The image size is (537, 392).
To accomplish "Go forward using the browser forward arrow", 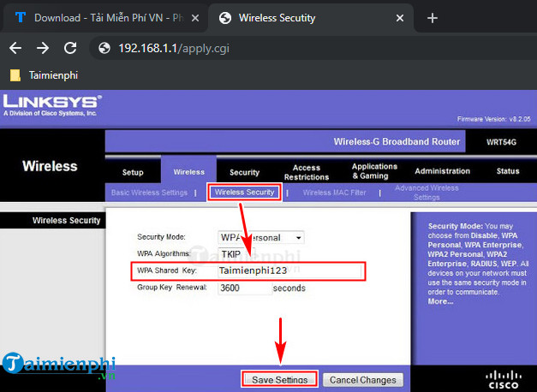I will pyautogui.click(x=43, y=48).
